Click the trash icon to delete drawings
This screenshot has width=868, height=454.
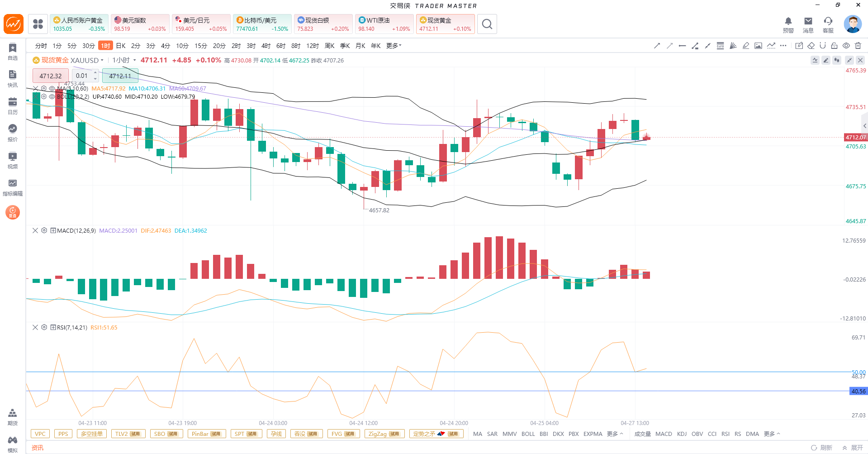(x=858, y=46)
